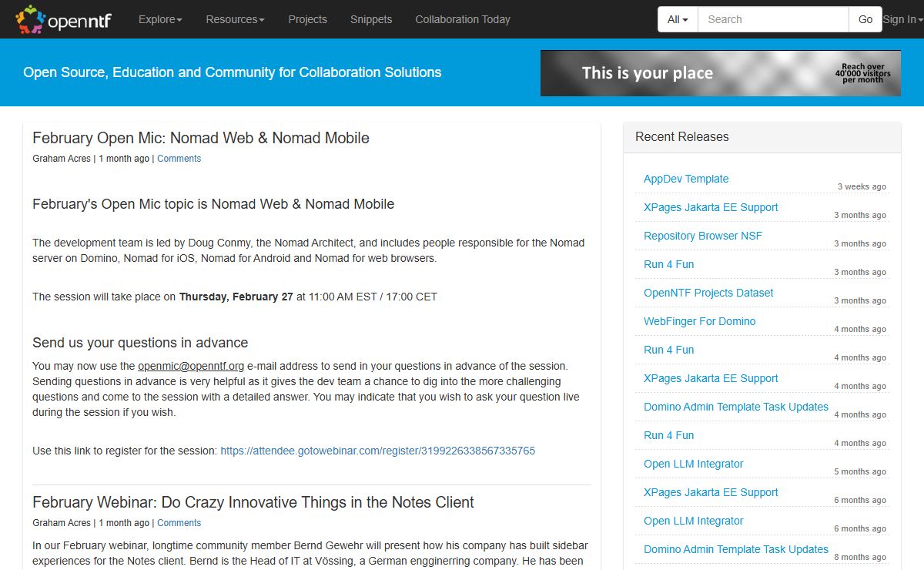This screenshot has height=570, width=924.
Task: Go to Projects in navbar
Action: click(x=307, y=19)
